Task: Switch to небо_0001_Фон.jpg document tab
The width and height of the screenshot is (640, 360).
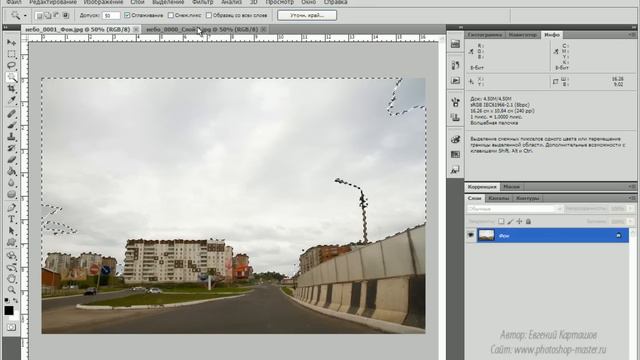Action: [78, 29]
